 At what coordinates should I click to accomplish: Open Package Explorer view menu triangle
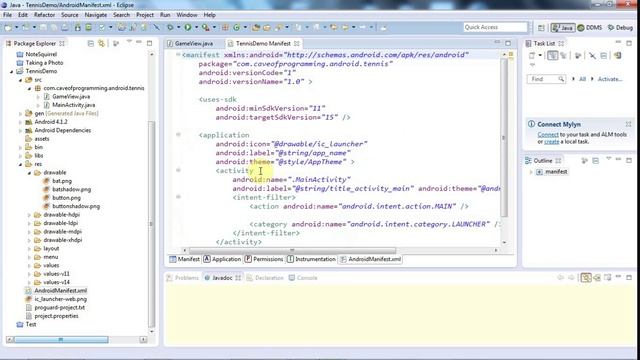click(x=129, y=42)
